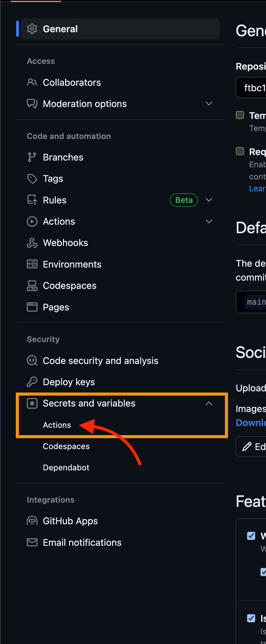This screenshot has height=644, width=266.
Task: Click the Tags label icon
Action: click(x=32, y=178)
